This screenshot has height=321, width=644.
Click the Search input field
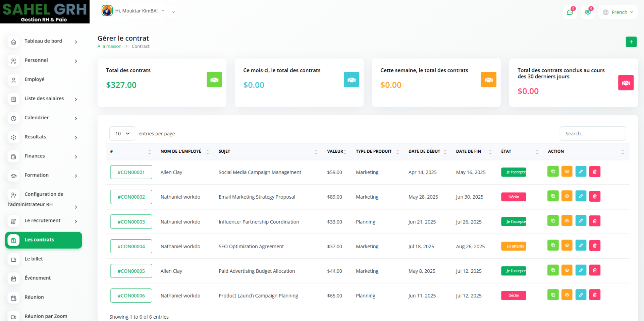592,134
